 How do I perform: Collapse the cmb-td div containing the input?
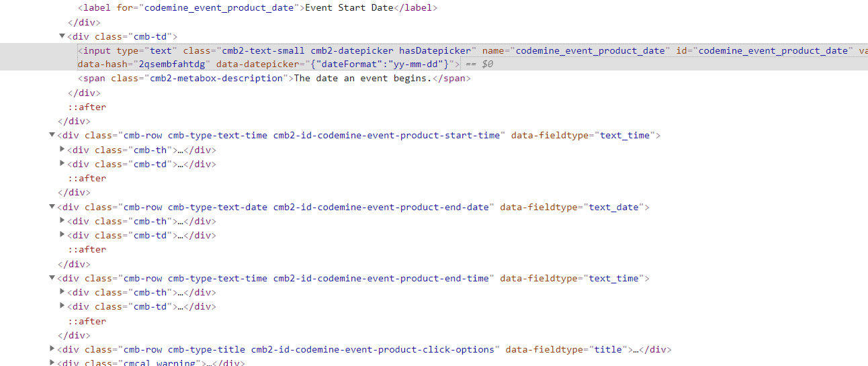click(x=62, y=36)
